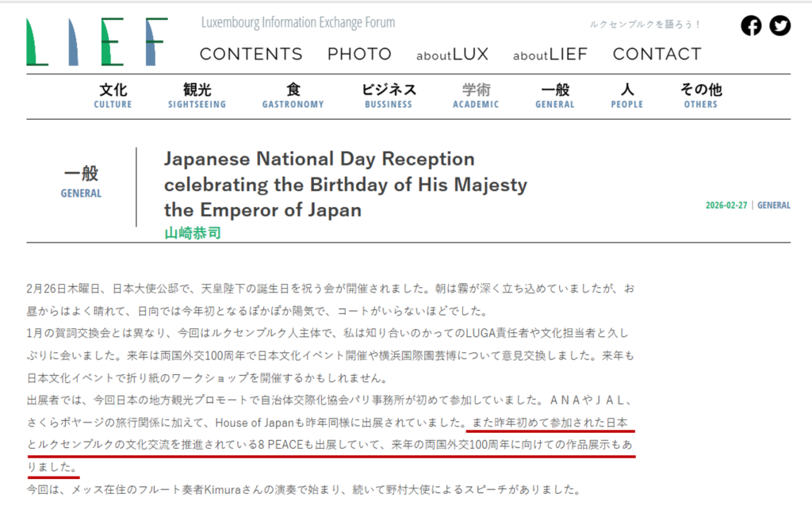Click the LIEF logo

[x=97, y=41]
